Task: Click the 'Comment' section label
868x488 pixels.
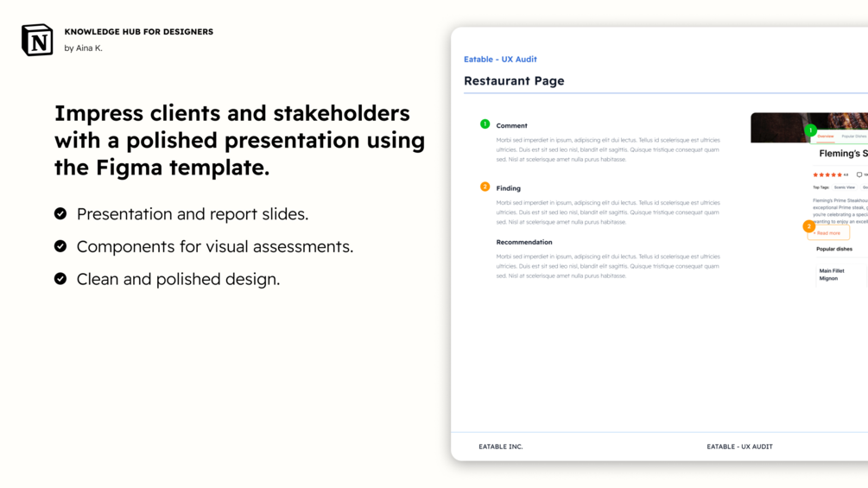Action: pos(512,125)
